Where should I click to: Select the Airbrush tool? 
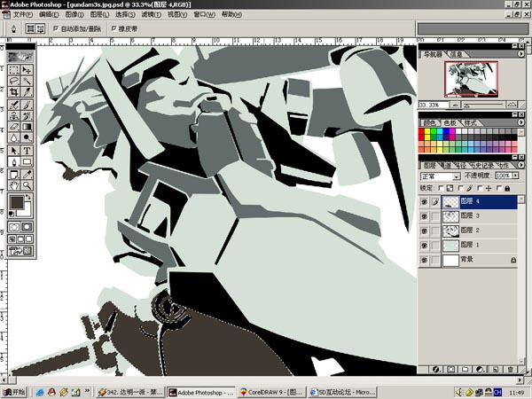[x=14, y=105]
